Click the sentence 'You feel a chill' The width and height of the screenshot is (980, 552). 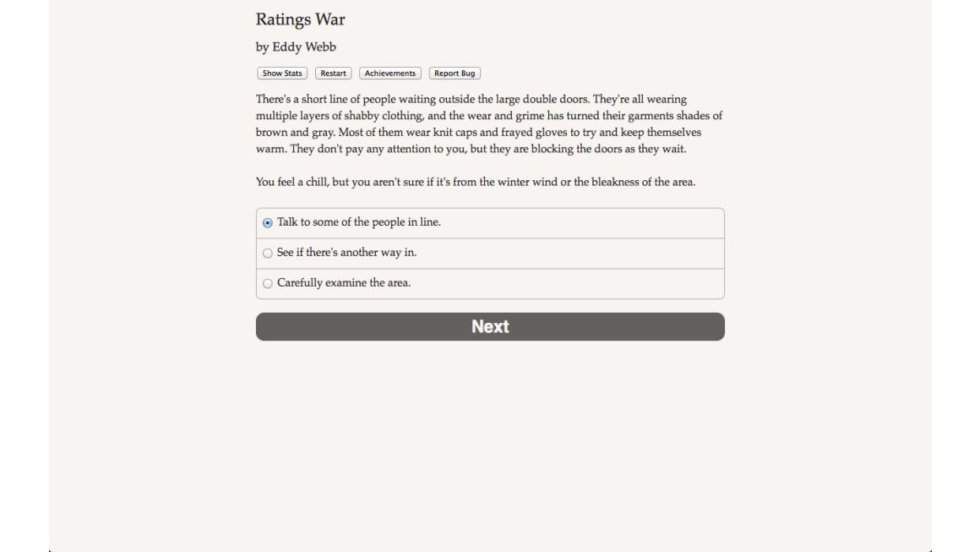pos(476,182)
